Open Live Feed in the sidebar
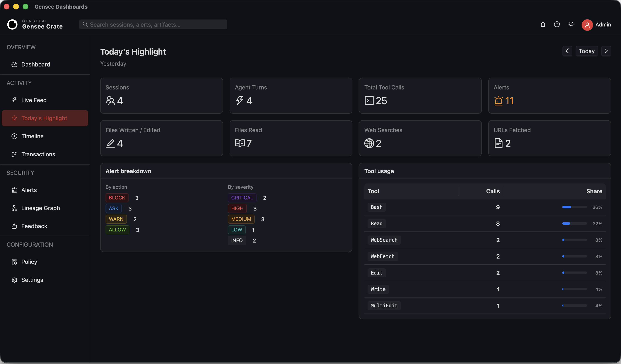Image resolution: width=621 pixels, height=364 pixels. point(45,100)
